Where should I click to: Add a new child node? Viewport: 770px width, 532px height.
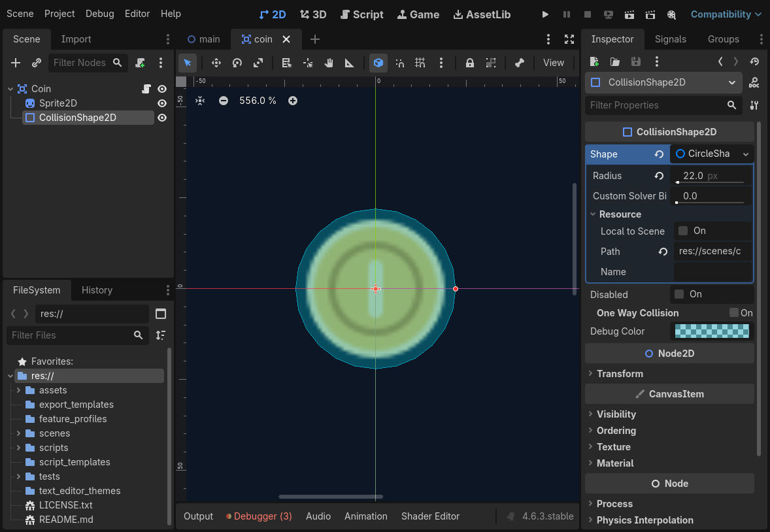[16, 63]
